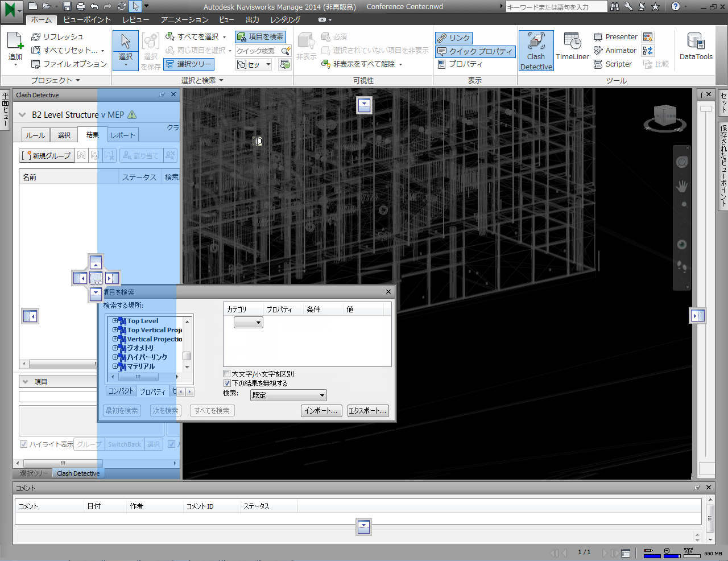The height and width of the screenshot is (561, 728).
Task: Collapse the 項目 section in Clash Detective
Action: click(x=25, y=382)
